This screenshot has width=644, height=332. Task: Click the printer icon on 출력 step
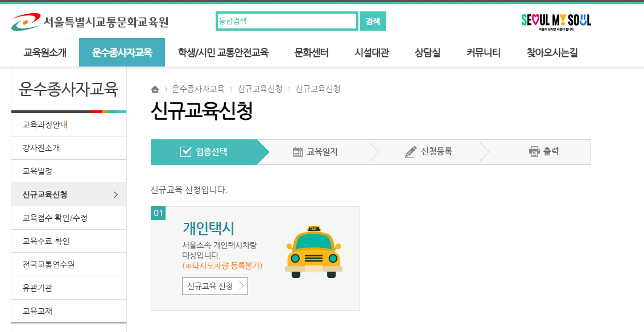(x=534, y=151)
